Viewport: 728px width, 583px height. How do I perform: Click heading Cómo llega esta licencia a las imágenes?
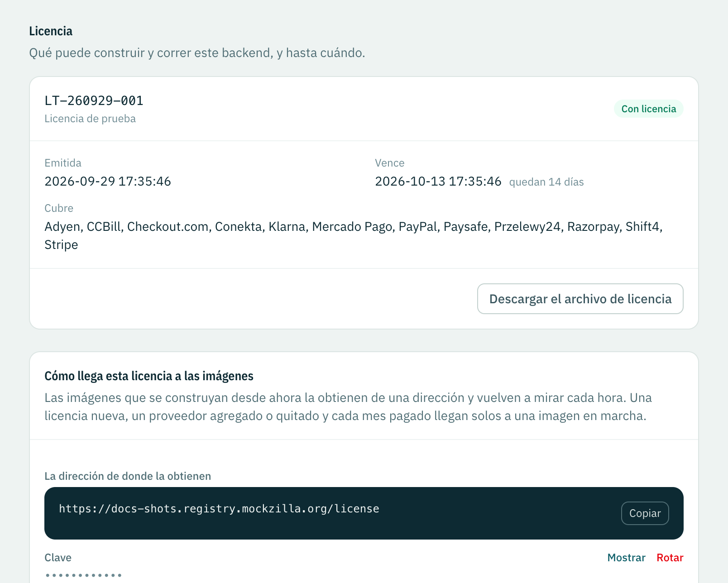pos(149,376)
